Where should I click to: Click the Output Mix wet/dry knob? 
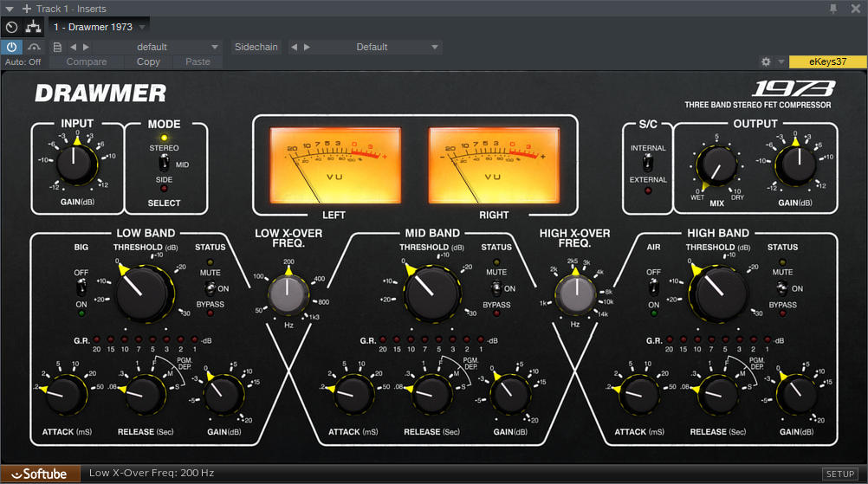pos(716,165)
